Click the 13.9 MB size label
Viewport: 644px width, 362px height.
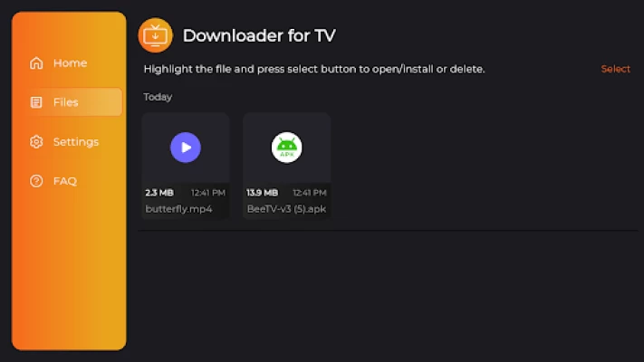(262, 193)
